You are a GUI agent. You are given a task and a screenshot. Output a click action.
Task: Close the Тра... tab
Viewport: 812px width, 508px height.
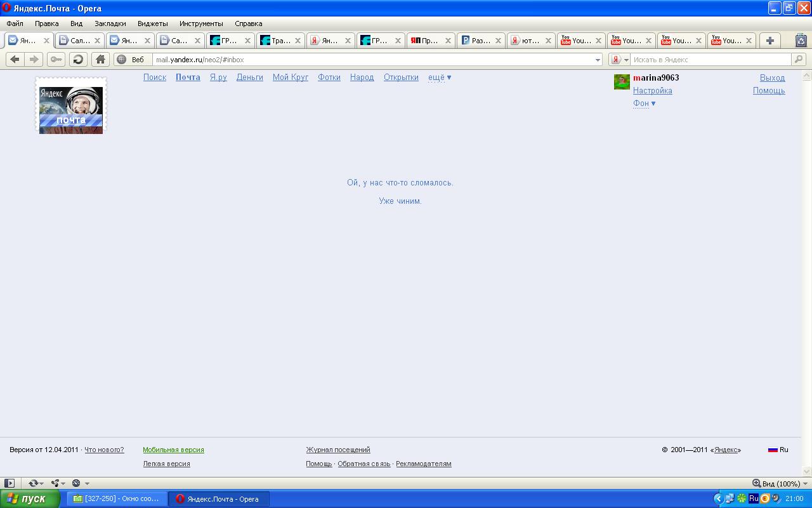[298, 41]
